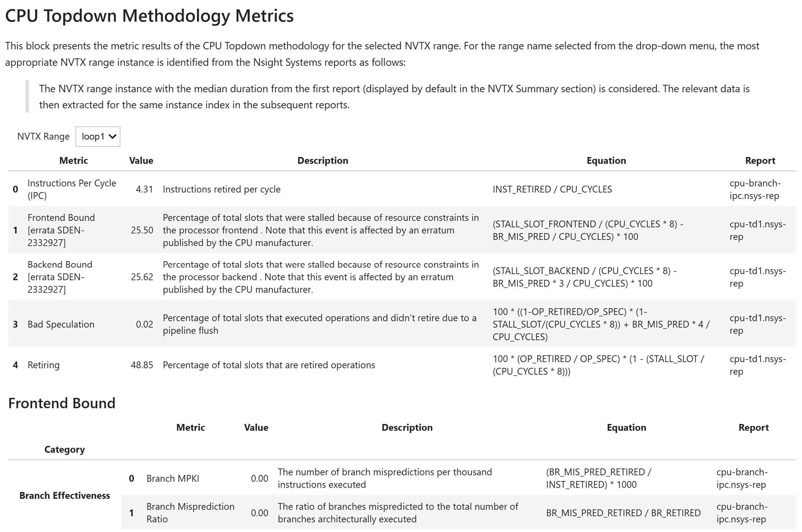Click the Branch Effectiveness category label
This screenshot has width=802, height=532.
click(x=65, y=495)
